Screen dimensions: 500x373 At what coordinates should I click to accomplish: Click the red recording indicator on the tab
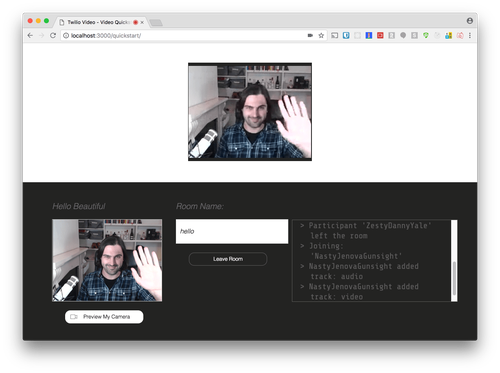135,22
